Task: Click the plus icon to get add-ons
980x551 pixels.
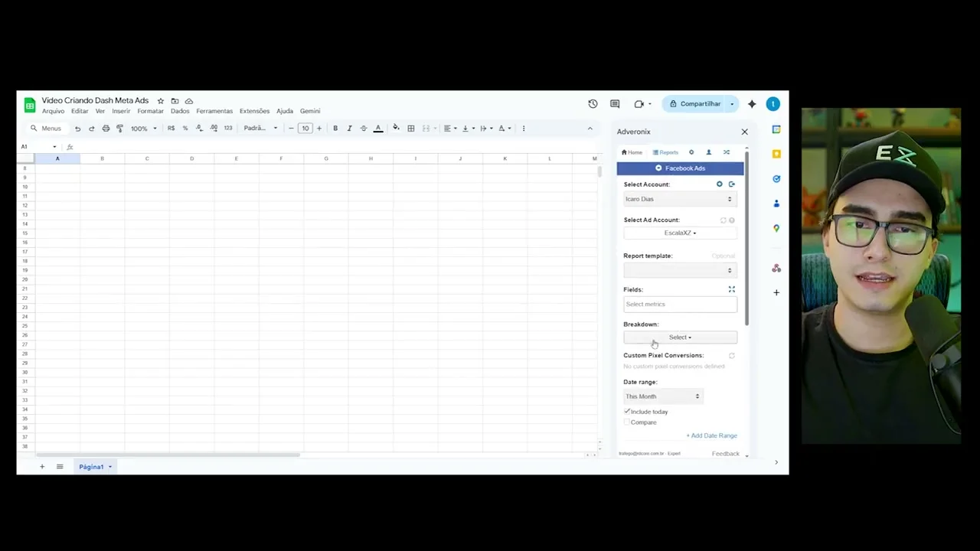Action: pos(776,292)
